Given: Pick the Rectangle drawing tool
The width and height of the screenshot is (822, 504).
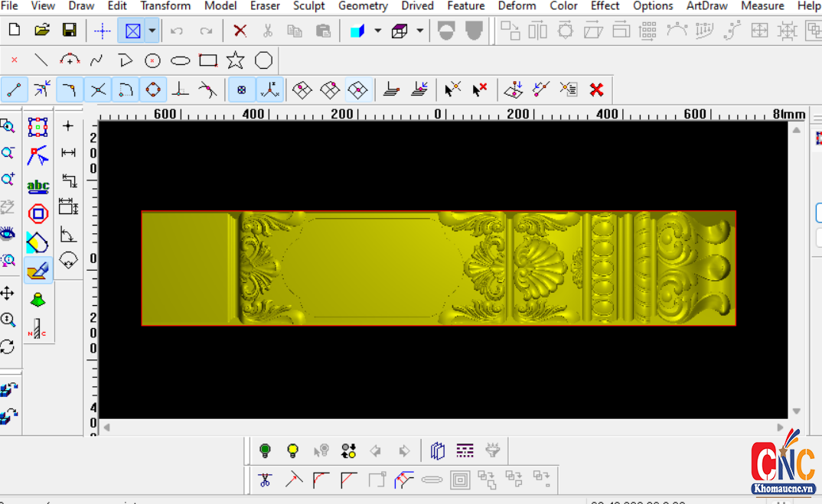Looking at the screenshot, I should click(207, 60).
